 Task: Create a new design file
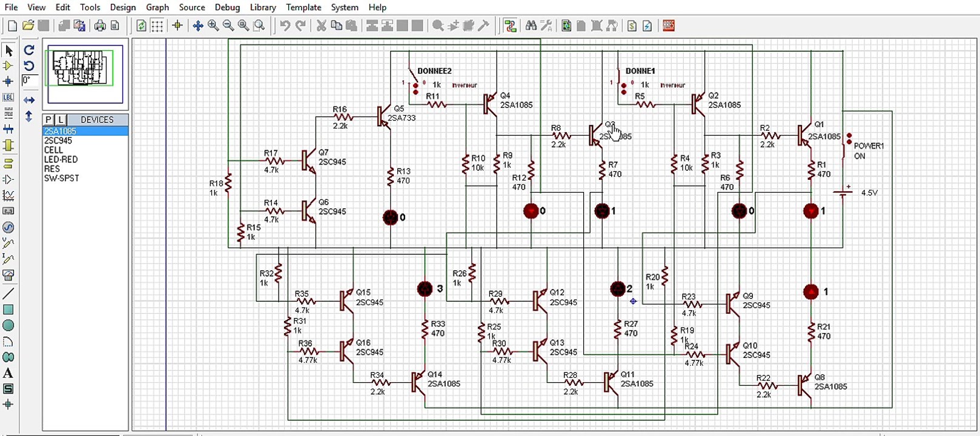(x=12, y=25)
